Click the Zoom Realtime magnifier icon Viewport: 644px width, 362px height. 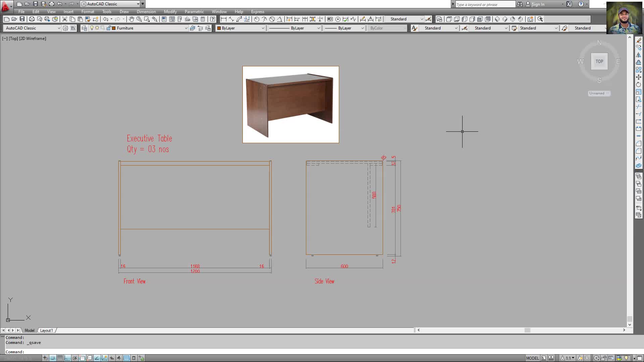(x=139, y=19)
